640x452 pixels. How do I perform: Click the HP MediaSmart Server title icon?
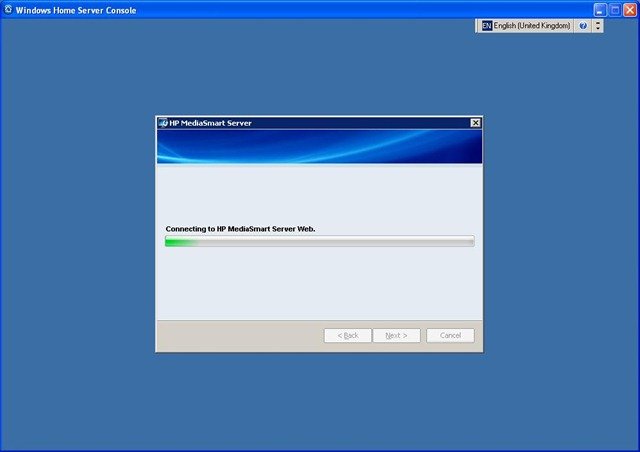(x=163, y=123)
